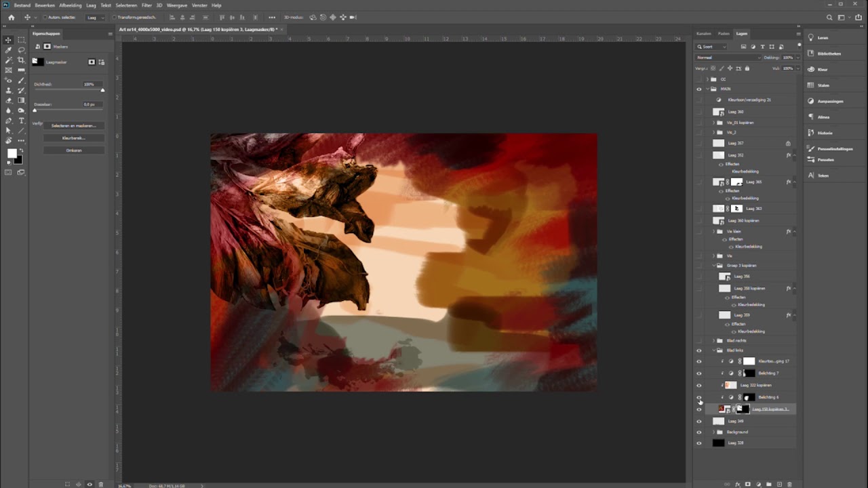The height and width of the screenshot is (488, 868).
Task: Collapse the Groep 3 kopiëren group
Action: [x=714, y=266]
